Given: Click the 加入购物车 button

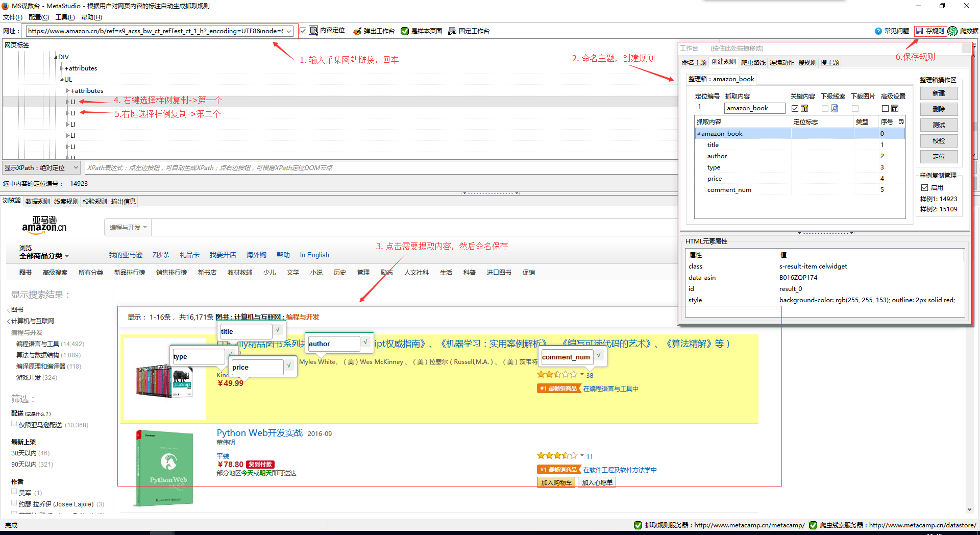Looking at the screenshot, I should pos(556,482).
